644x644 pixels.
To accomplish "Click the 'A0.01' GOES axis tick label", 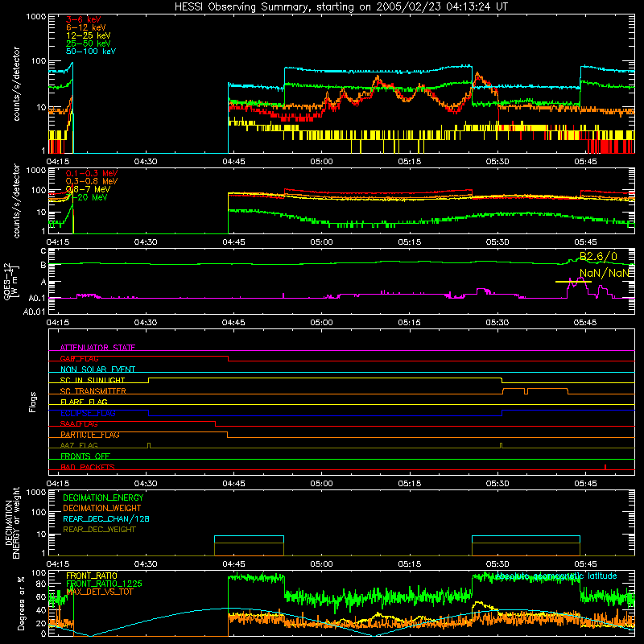I will pyautogui.click(x=34, y=312).
